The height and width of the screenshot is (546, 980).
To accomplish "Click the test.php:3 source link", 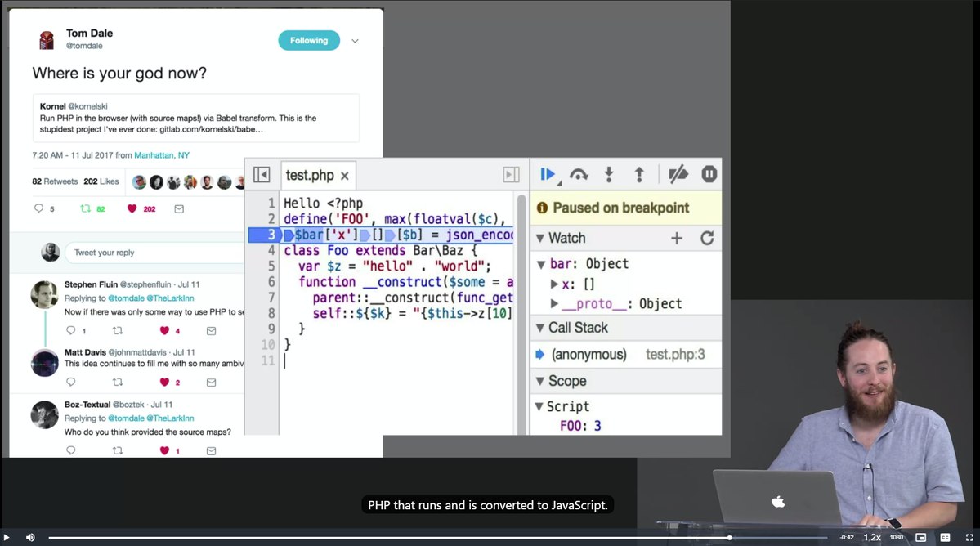I will [675, 354].
